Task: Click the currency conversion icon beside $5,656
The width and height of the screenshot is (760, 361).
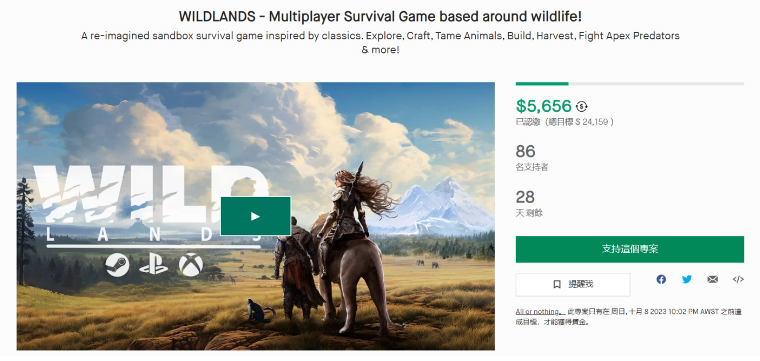Action: click(581, 107)
